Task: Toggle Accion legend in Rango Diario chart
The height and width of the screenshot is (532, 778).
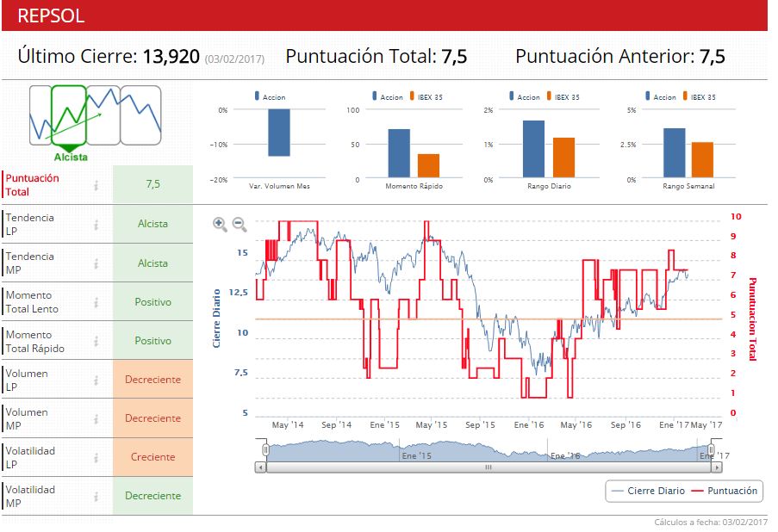Action: [x=525, y=96]
